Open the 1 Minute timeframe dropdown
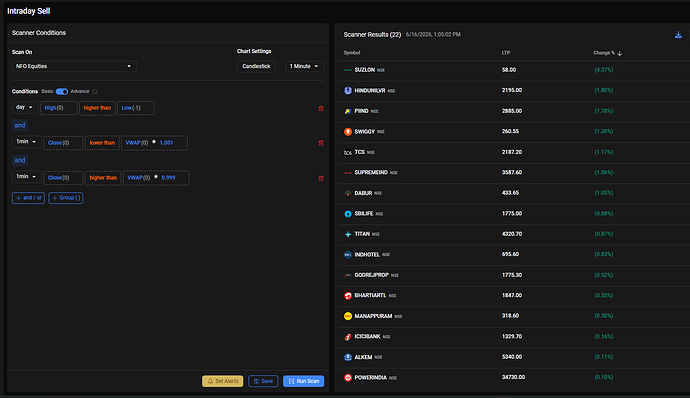 tap(305, 66)
